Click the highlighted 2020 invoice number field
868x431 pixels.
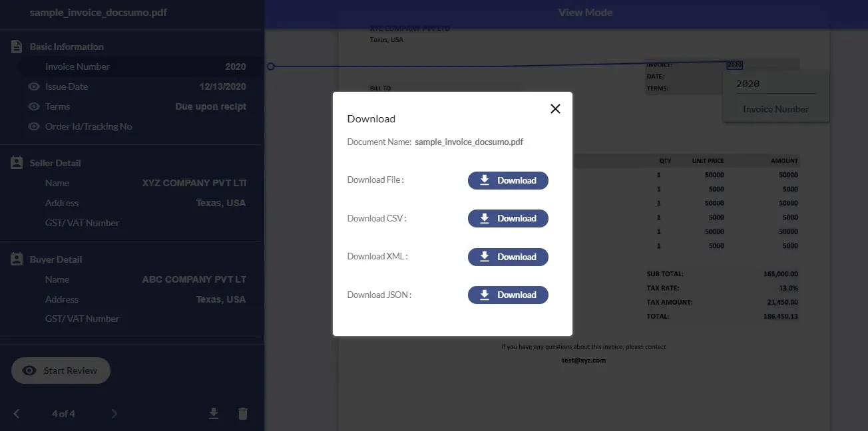click(734, 64)
